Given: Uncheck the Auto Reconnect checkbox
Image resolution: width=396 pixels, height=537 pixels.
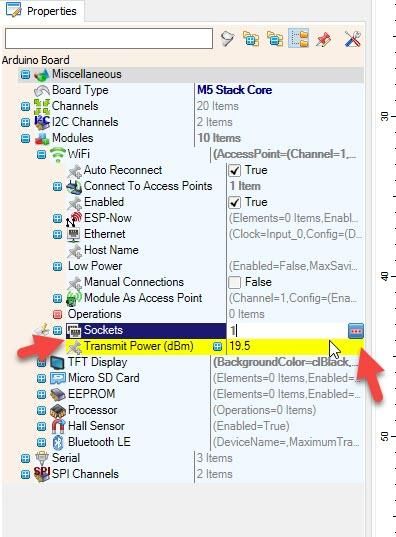Looking at the screenshot, I should 234,171.
